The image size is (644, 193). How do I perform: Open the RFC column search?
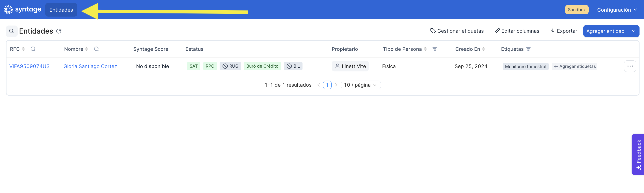(x=33, y=49)
